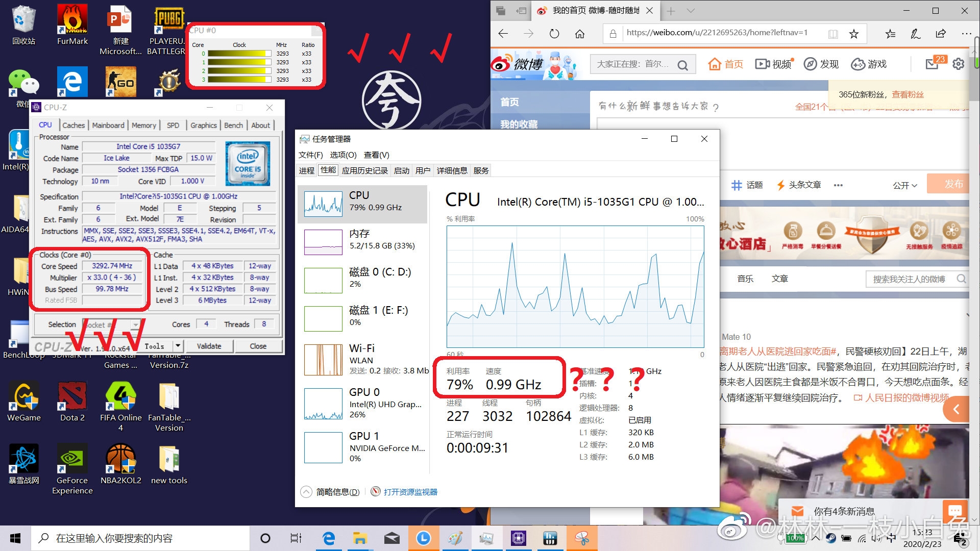Open the 选项(O) menu

[x=342, y=155]
